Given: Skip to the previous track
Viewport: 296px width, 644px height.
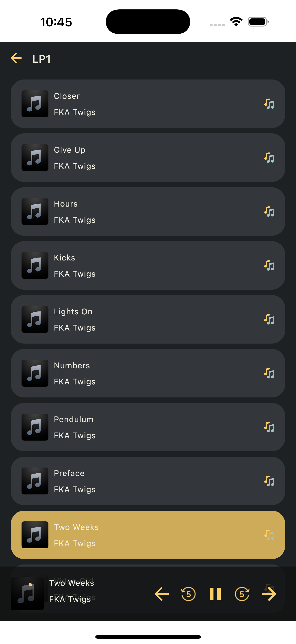Looking at the screenshot, I should pos(161,594).
